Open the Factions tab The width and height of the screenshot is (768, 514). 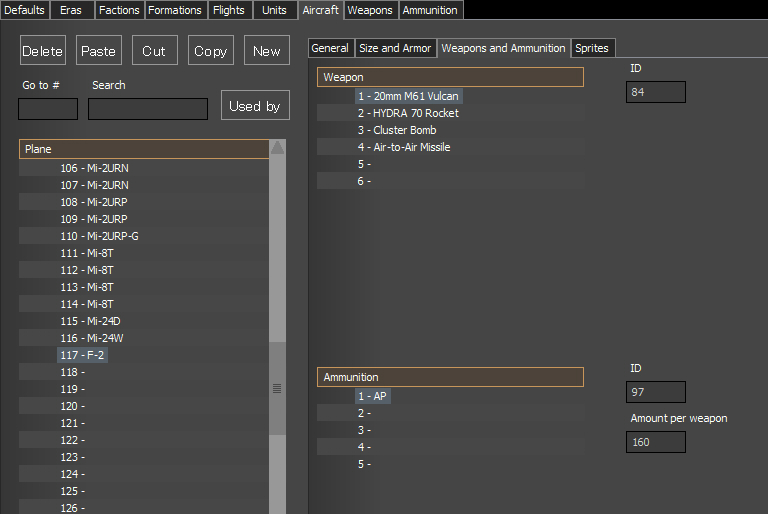coord(119,10)
